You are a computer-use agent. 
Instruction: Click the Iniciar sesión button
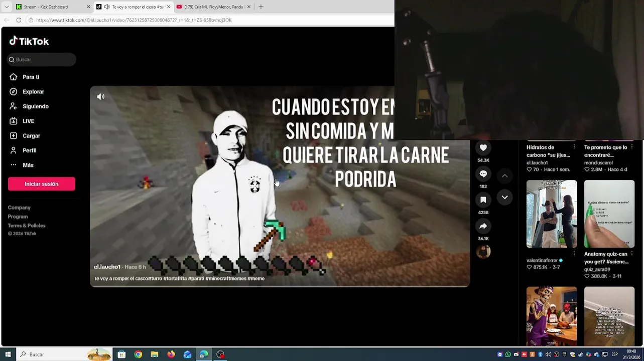[x=42, y=184]
